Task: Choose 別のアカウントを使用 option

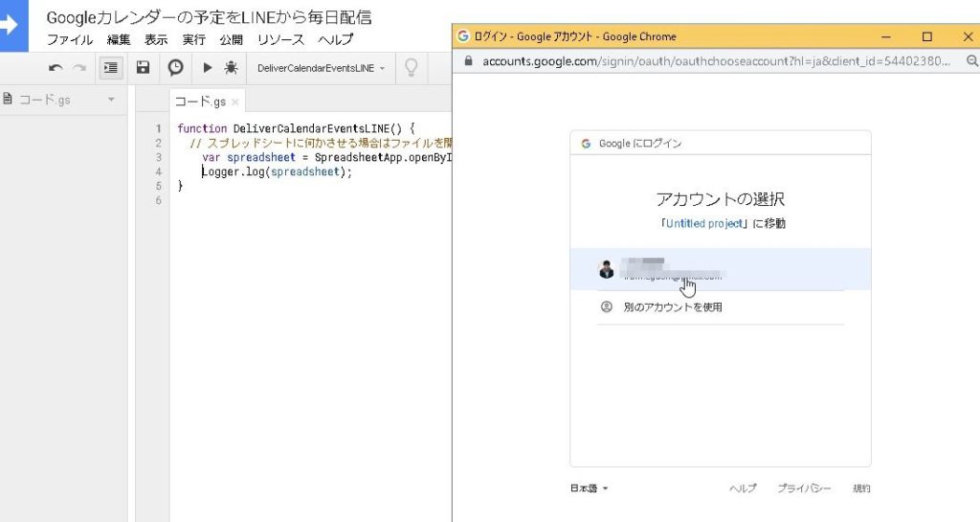Action: 674,307
